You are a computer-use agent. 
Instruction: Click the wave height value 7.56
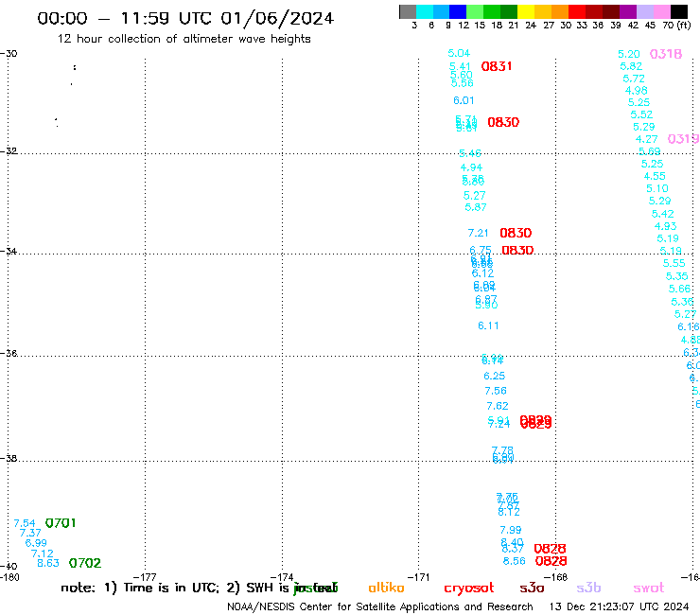[496, 391]
